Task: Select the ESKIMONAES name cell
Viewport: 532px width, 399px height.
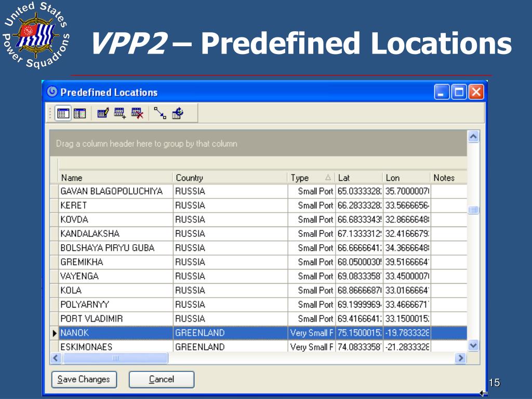Action: click(116, 347)
